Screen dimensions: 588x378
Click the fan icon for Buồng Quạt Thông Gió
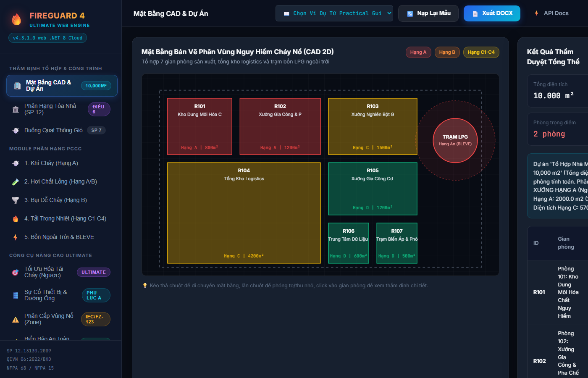[16, 130]
